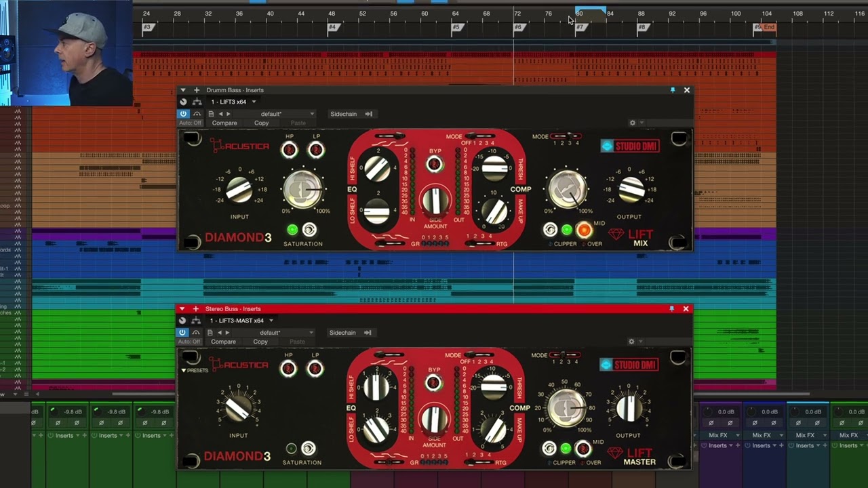Open settings gear in Drumm Bass window
Viewport: 868px width, 488px height.
tap(632, 123)
